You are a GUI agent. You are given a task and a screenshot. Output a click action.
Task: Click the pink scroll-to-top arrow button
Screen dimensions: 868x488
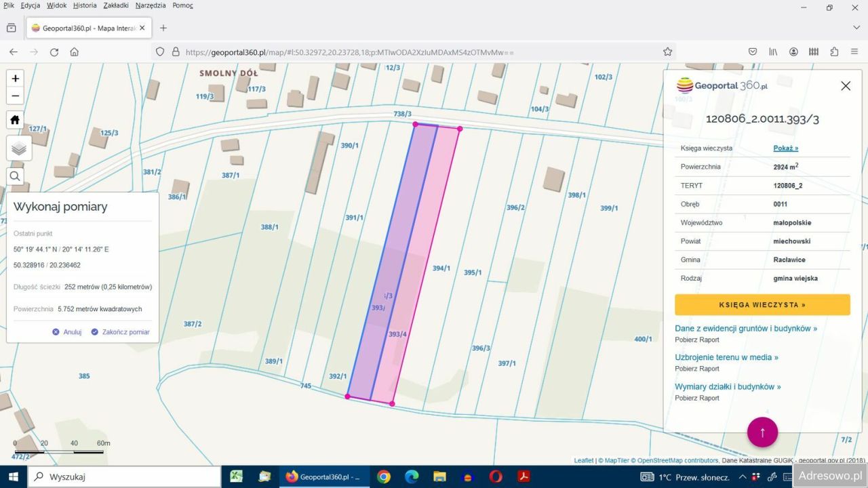[762, 432]
